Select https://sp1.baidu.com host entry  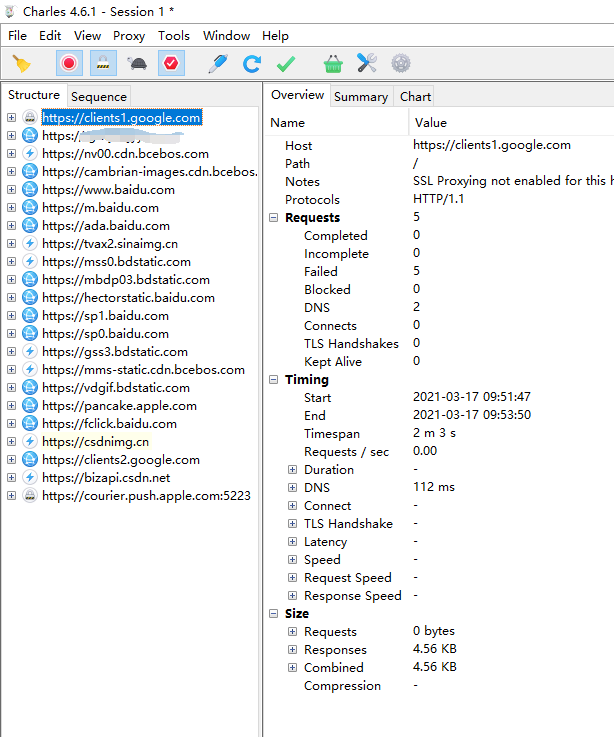105,316
